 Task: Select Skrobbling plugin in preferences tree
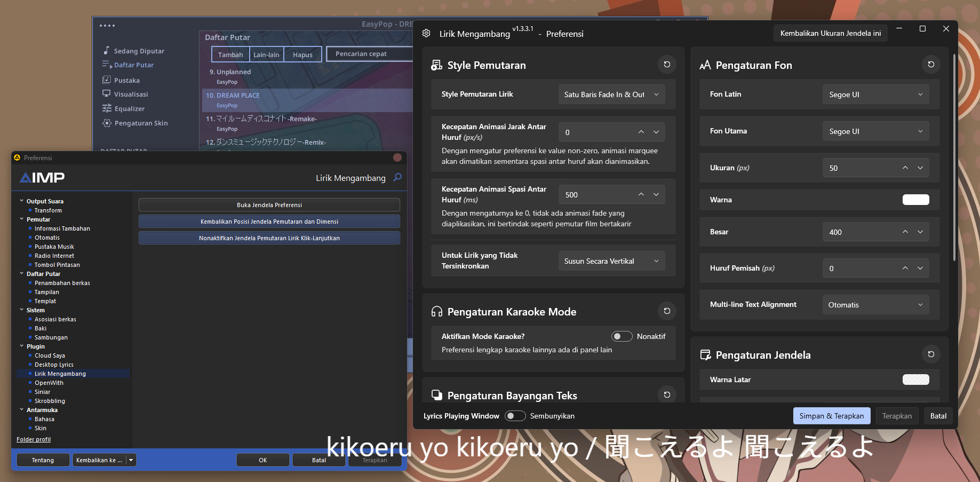[50, 401]
